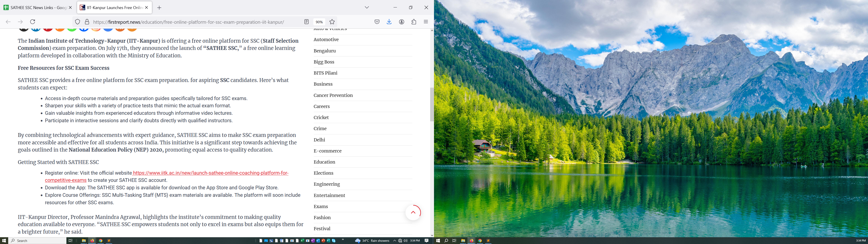The image size is (868, 244).
Task: Bookmark this page with the star icon
Action: point(332,22)
